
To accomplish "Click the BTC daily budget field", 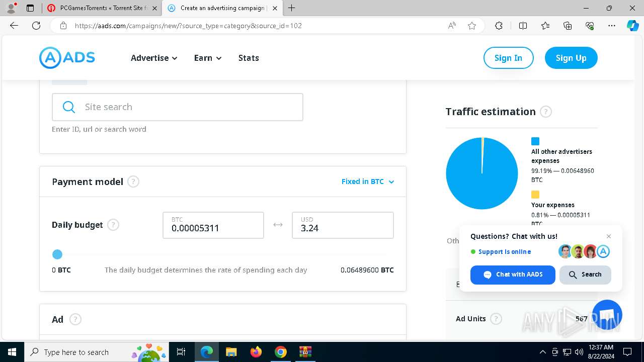I will pos(213,225).
